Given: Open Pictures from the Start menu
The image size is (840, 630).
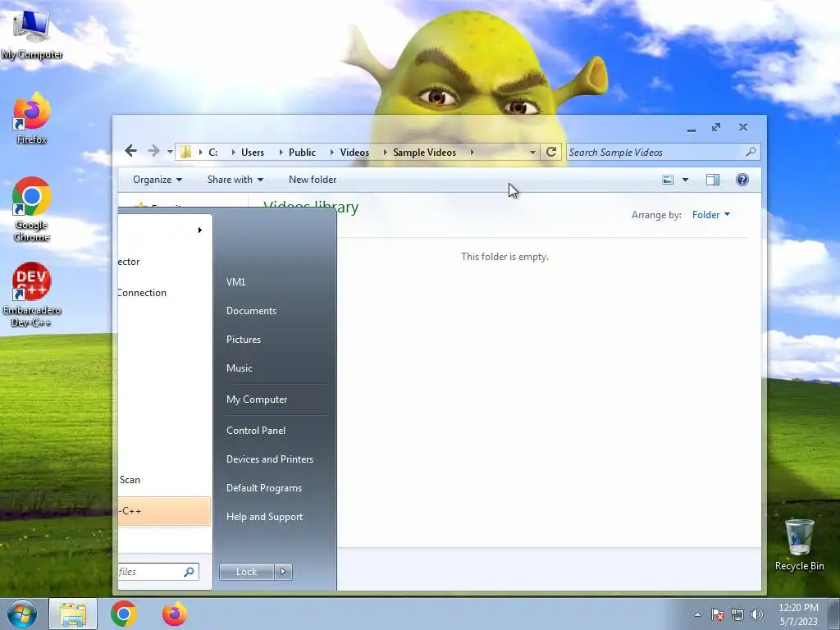Looking at the screenshot, I should 243,339.
